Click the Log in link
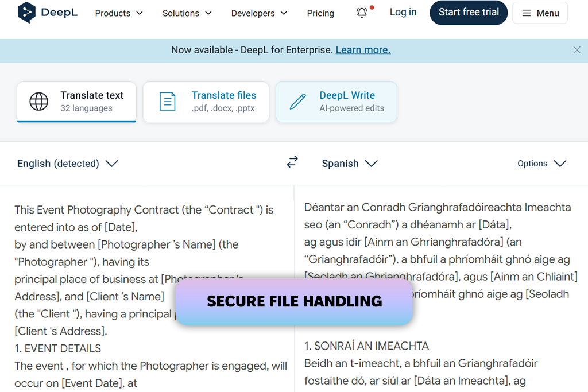 (403, 12)
